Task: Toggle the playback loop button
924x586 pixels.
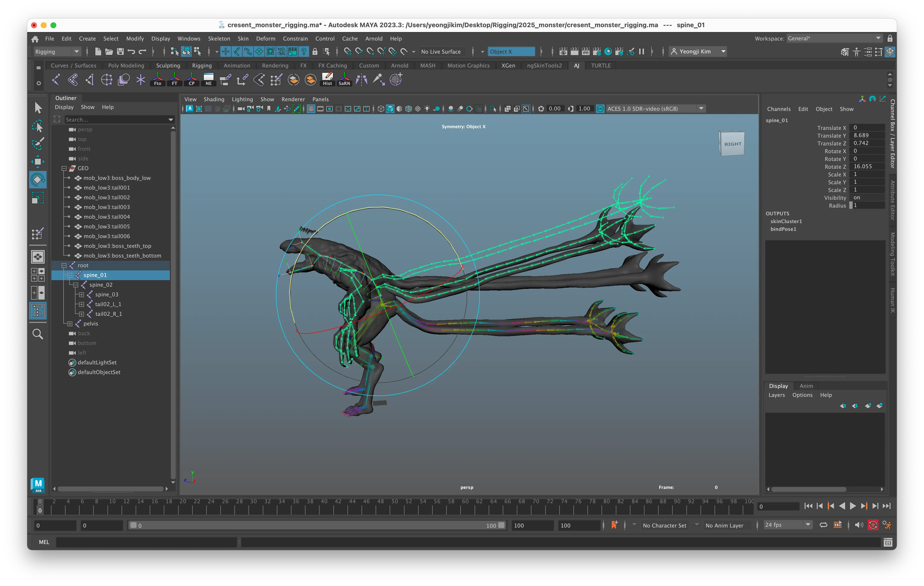Action: [x=823, y=525]
